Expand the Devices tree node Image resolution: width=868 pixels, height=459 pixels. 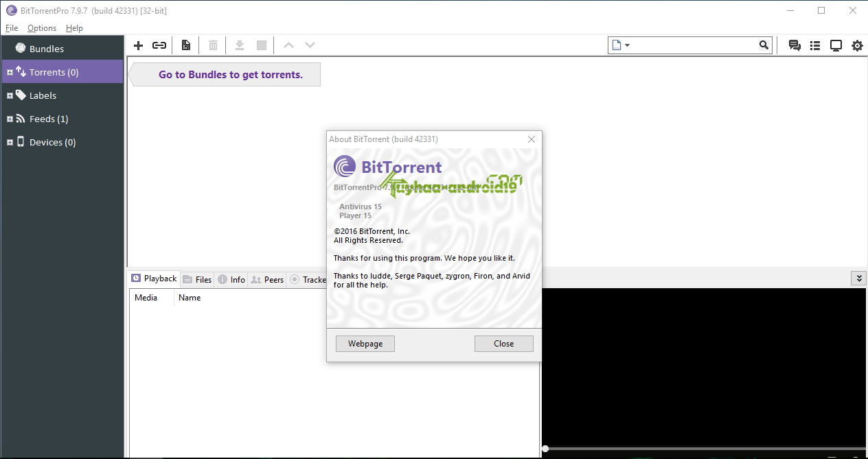pos(10,142)
